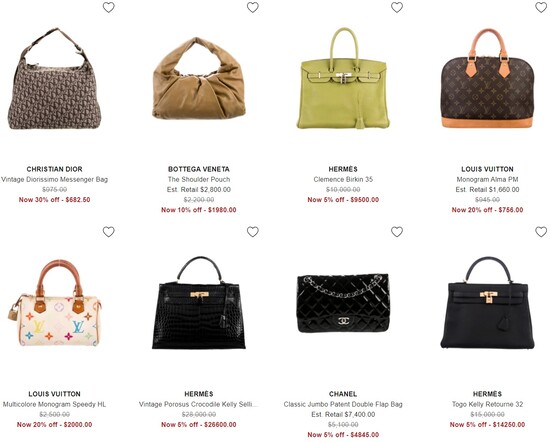Open the Multicolore Speedy bag photo
550x442 pixels.
click(54, 303)
